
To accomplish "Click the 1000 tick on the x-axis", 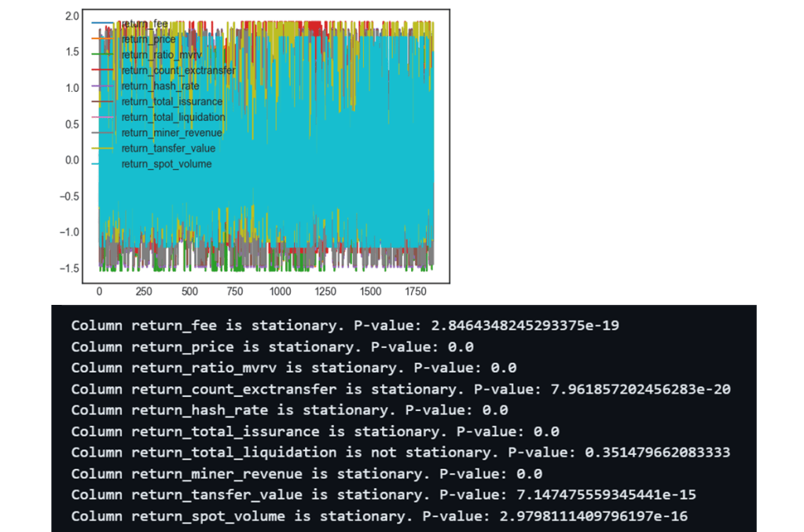I will point(280,292).
